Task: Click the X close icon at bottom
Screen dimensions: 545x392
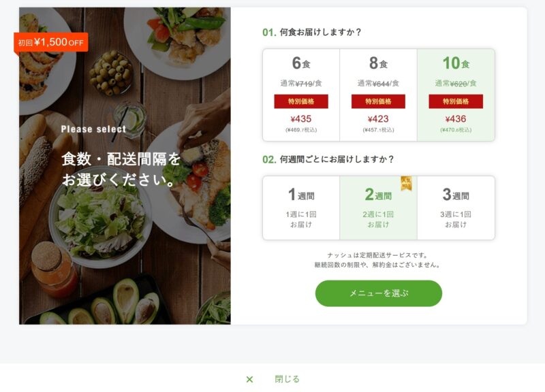Action: tap(249, 379)
